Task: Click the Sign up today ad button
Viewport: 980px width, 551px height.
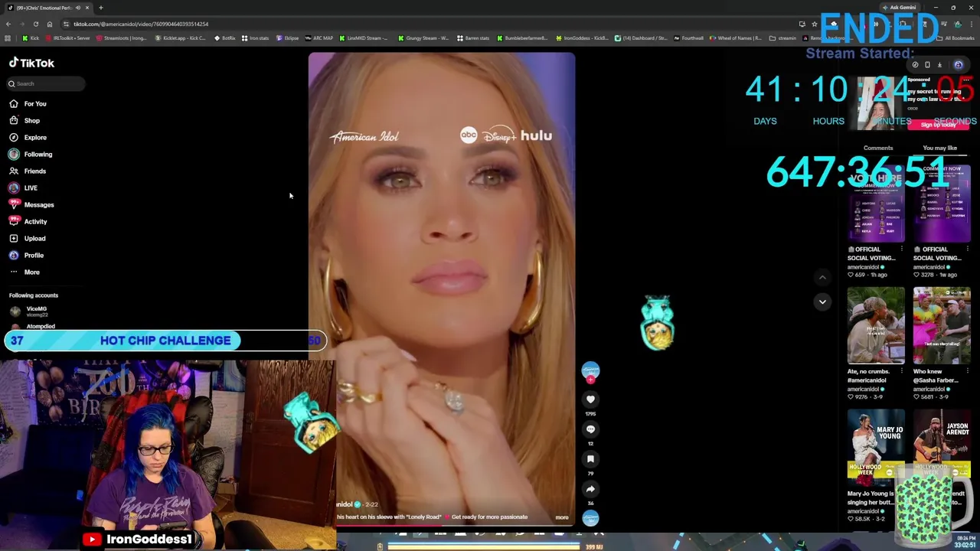Action: pyautogui.click(x=938, y=125)
